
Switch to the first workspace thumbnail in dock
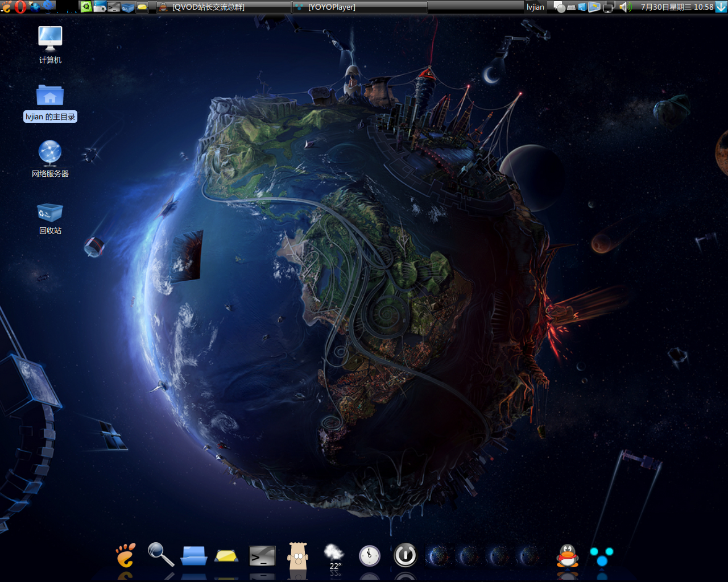pyautogui.click(x=438, y=556)
